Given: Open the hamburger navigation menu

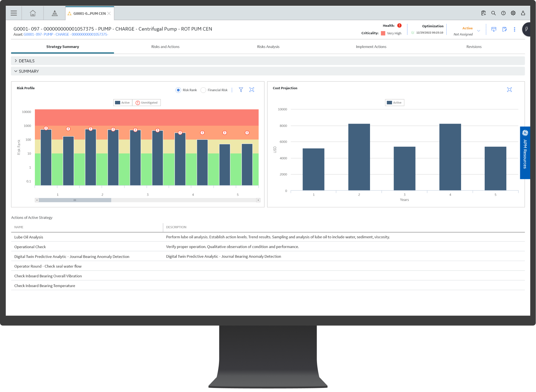Looking at the screenshot, I should click(14, 13).
